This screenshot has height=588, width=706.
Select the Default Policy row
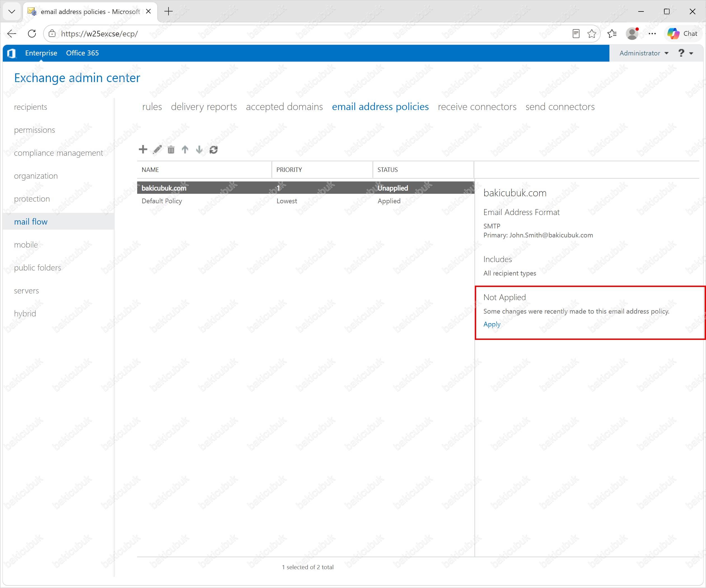[x=306, y=201]
